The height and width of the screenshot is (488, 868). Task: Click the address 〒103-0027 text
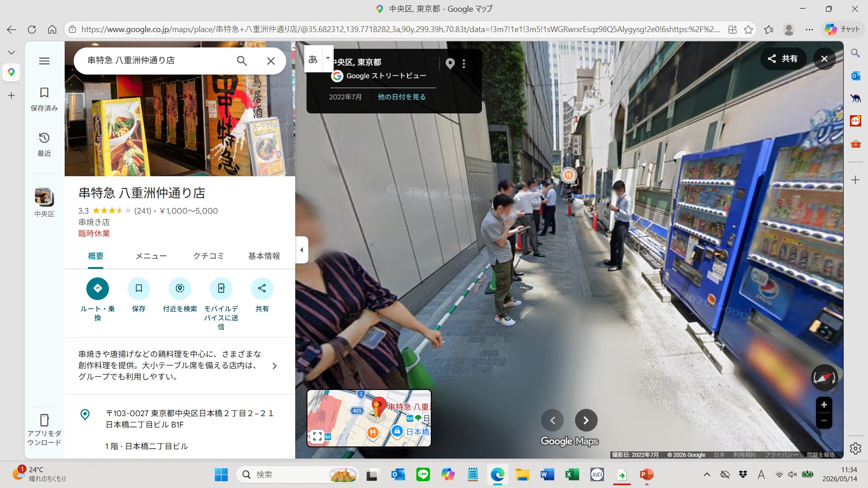189,419
